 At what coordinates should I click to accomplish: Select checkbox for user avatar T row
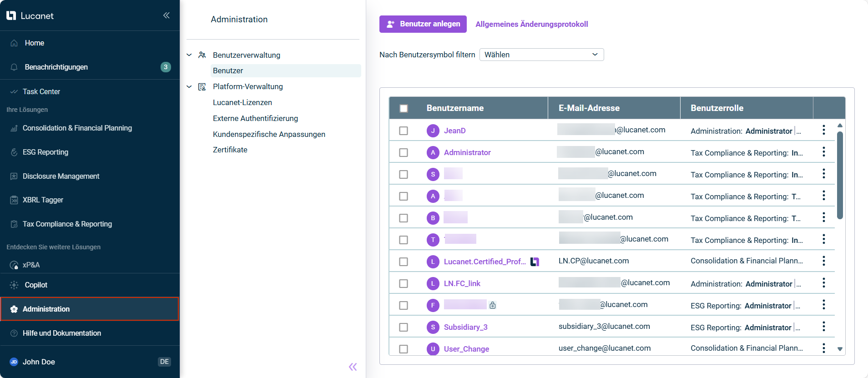tap(404, 240)
